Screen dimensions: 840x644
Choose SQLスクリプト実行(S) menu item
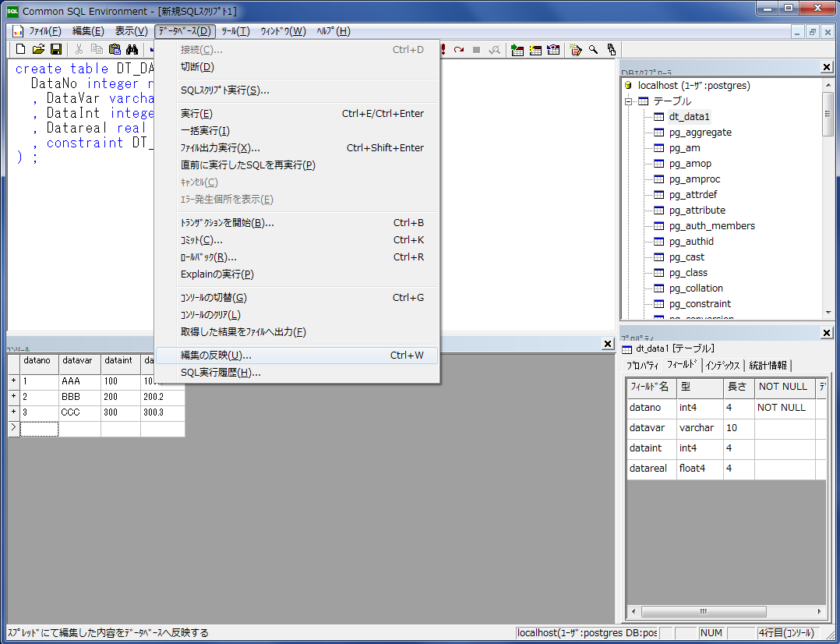click(x=298, y=90)
